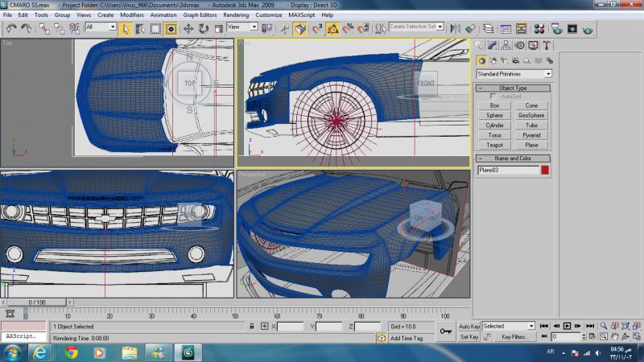The image size is (644, 362).
Task: Click the Undo arrow icon
Action: [11, 29]
